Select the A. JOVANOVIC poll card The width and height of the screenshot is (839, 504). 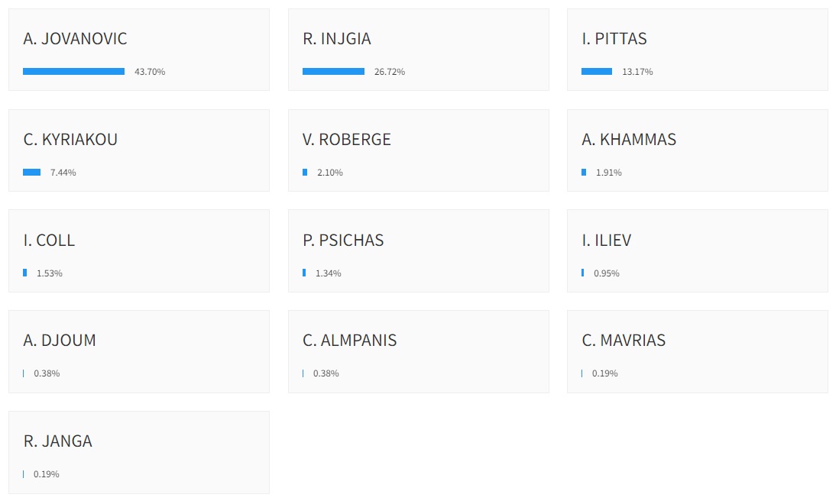(x=139, y=50)
